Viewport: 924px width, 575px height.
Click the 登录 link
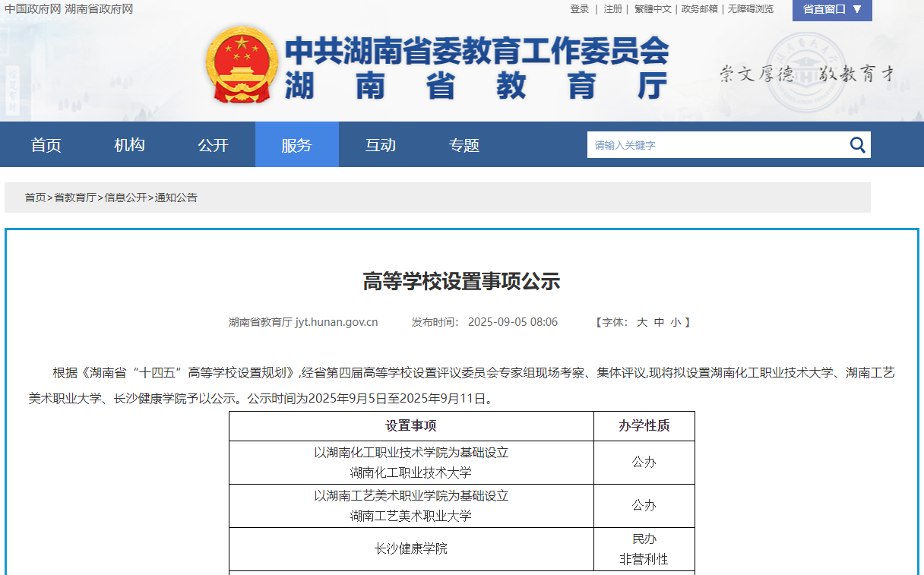click(580, 9)
